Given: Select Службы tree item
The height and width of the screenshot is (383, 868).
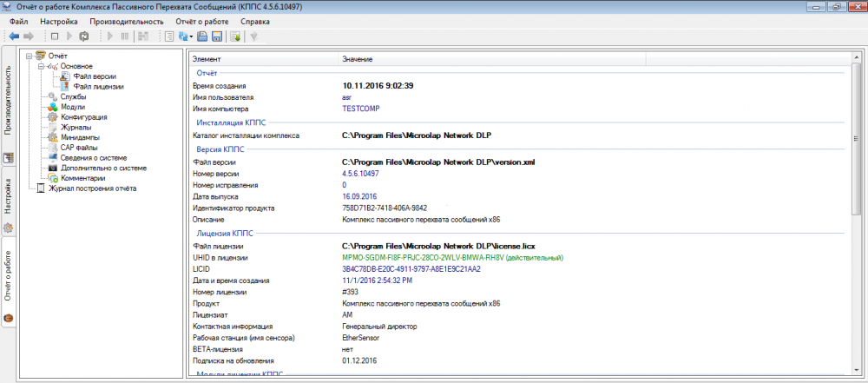Looking at the screenshot, I should coord(73,96).
